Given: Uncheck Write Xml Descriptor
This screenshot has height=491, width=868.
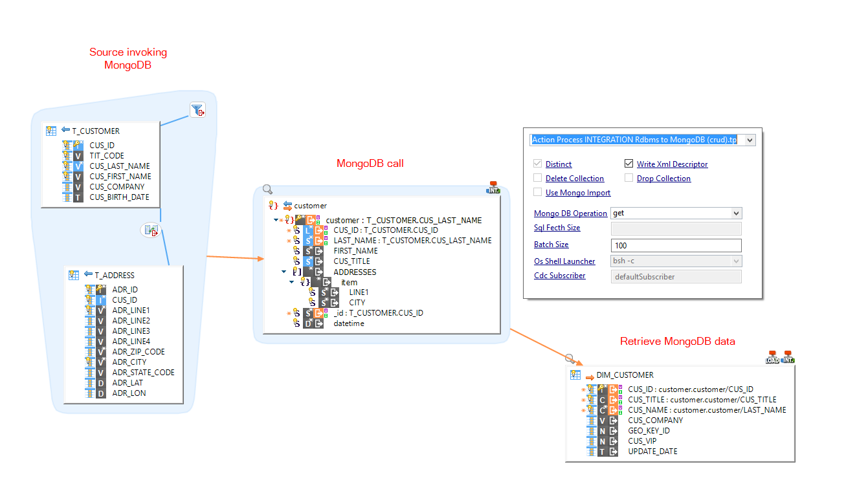Looking at the screenshot, I should (x=628, y=164).
